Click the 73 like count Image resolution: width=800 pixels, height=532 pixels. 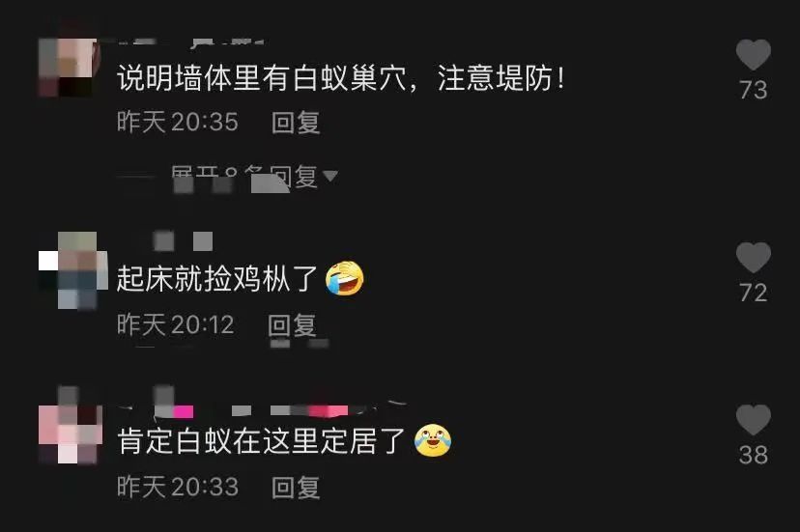coord(753,91)
